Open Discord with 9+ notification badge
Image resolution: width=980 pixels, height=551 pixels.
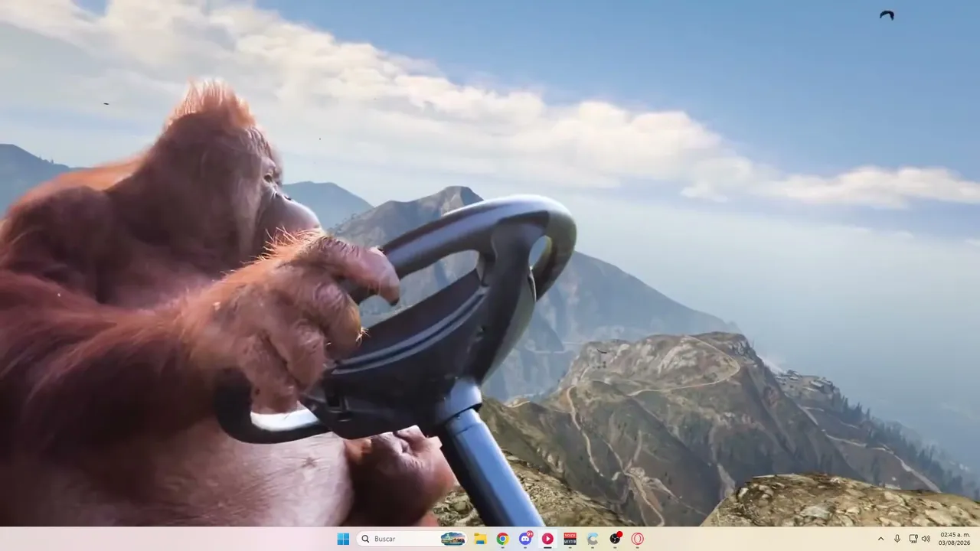pos(525,539)
